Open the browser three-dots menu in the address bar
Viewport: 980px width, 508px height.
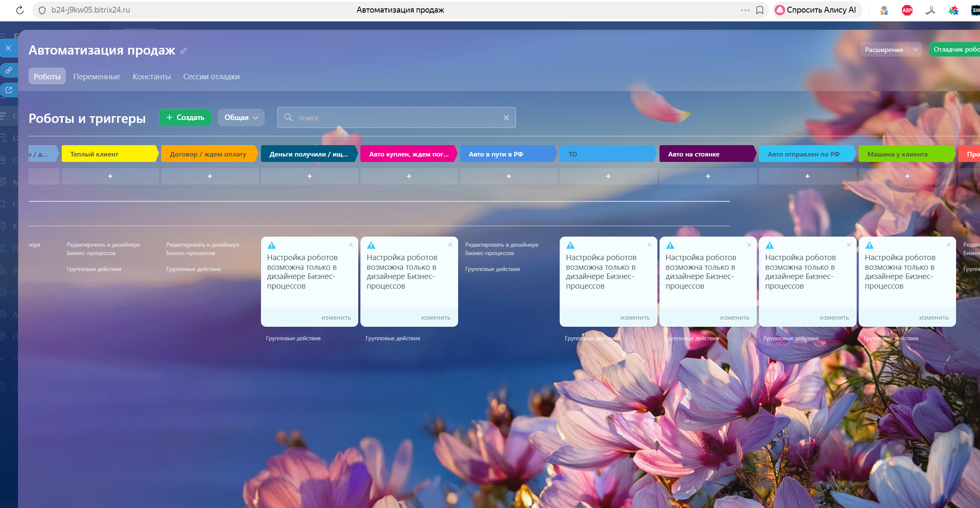click(x=745, y=10)
